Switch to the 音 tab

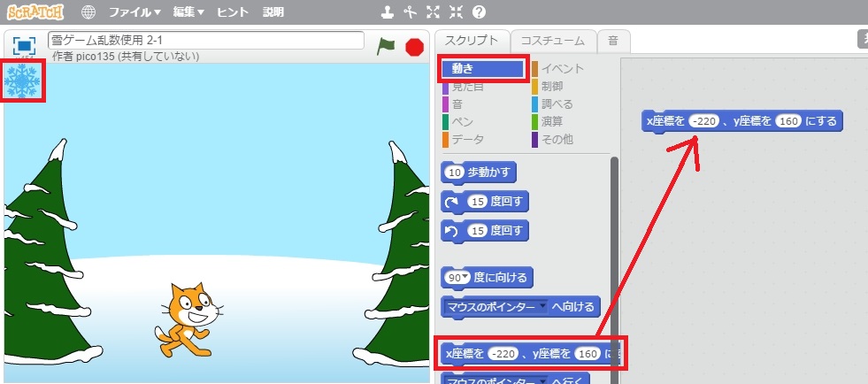point(613,41)
